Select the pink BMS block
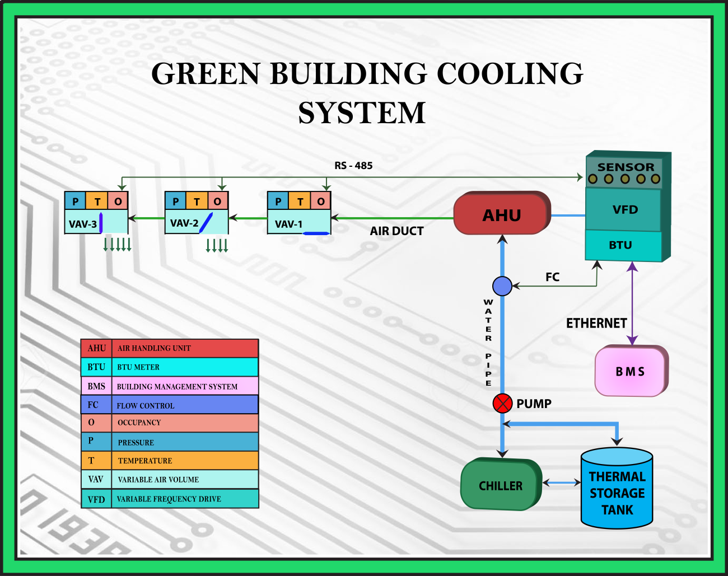The height and width of the screenshot is (576, 728). [631, 371]
